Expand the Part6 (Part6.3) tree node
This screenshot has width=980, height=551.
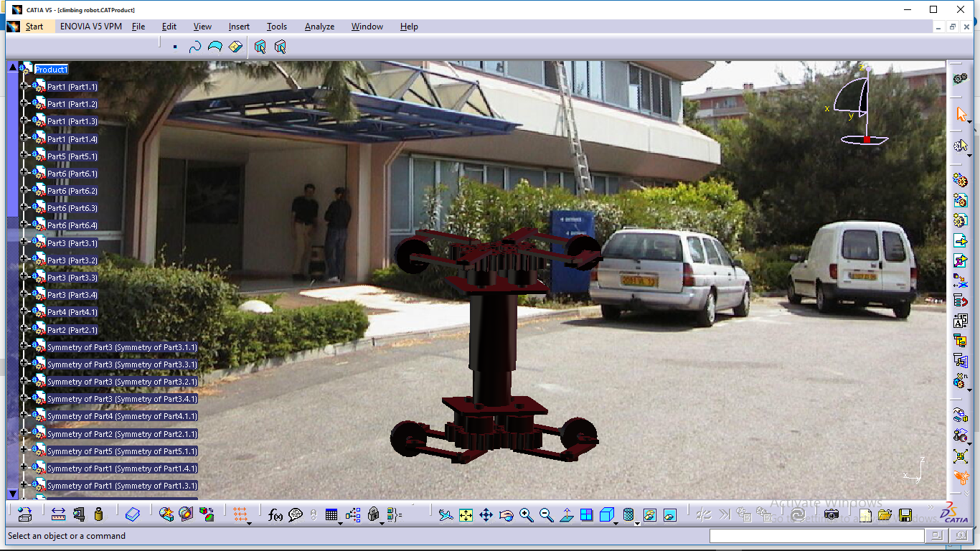24,208
